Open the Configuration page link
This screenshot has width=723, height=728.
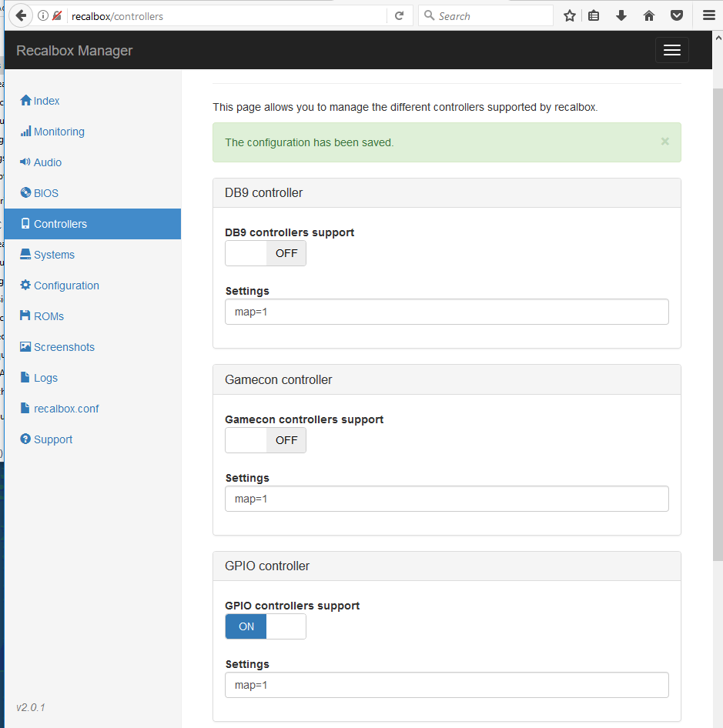[x=66, y=286]
